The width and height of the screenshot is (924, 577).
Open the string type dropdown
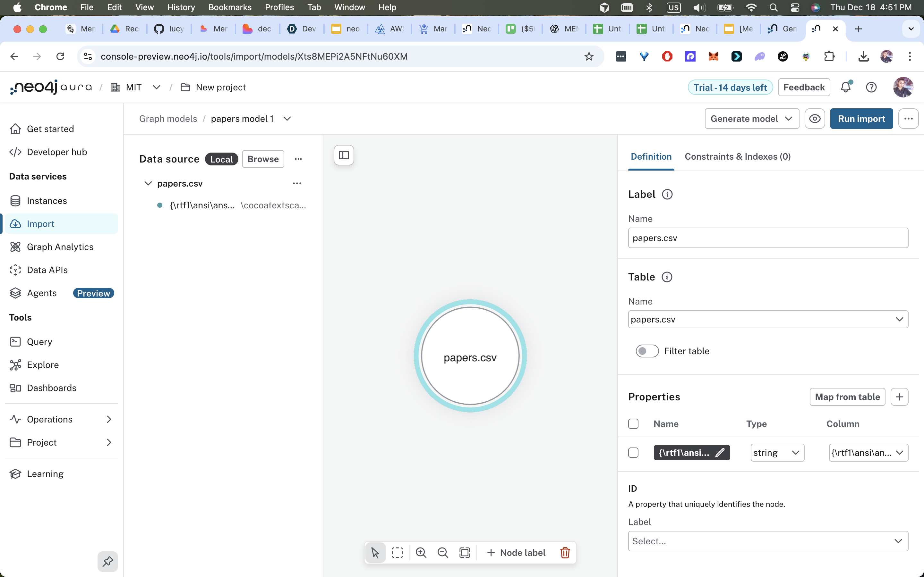coord(777,453)
